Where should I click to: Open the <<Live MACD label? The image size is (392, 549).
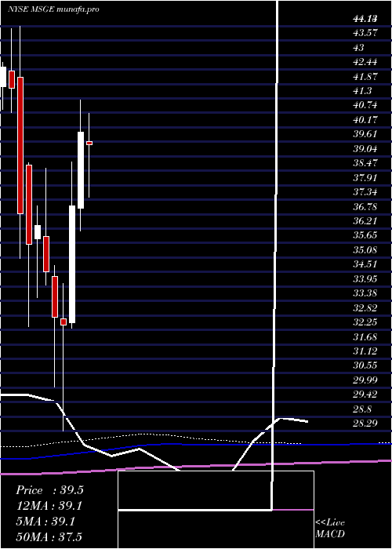330,529
